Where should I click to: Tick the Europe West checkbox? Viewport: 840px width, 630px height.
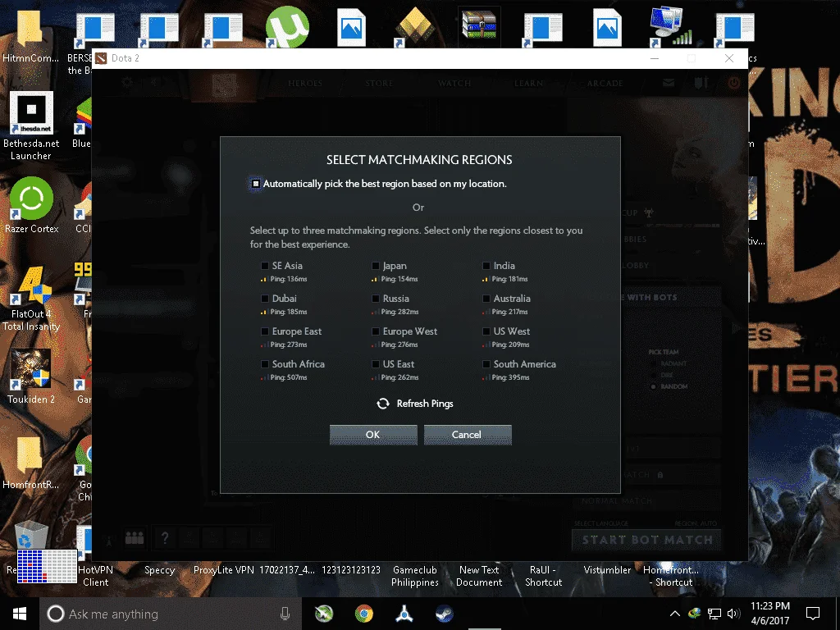pyautogui.click(x=376, y=331)
